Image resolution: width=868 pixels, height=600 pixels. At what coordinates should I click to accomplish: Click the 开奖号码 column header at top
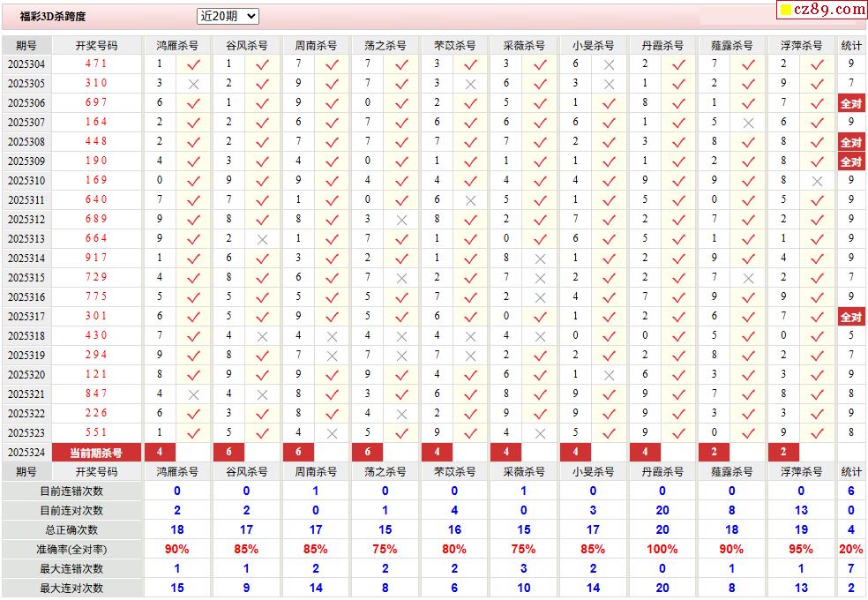click(96, 45)
